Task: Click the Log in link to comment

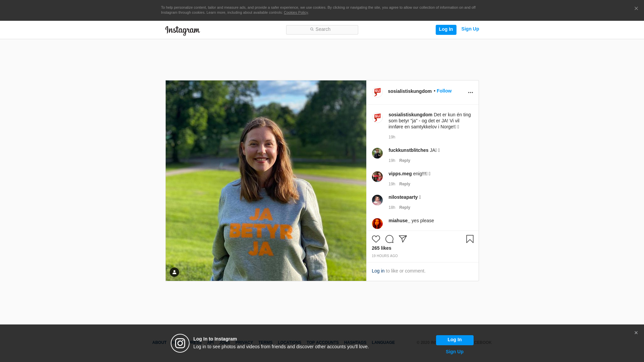Action: [378, 271]
